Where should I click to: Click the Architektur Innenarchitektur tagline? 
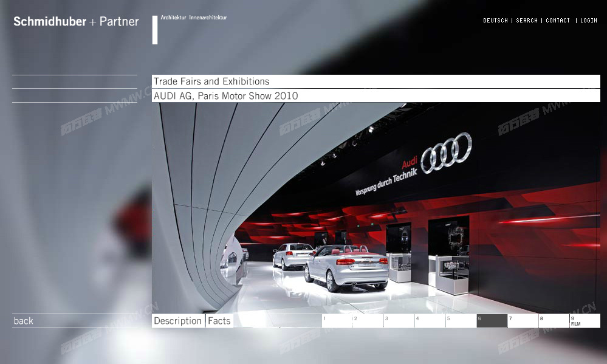194,18
